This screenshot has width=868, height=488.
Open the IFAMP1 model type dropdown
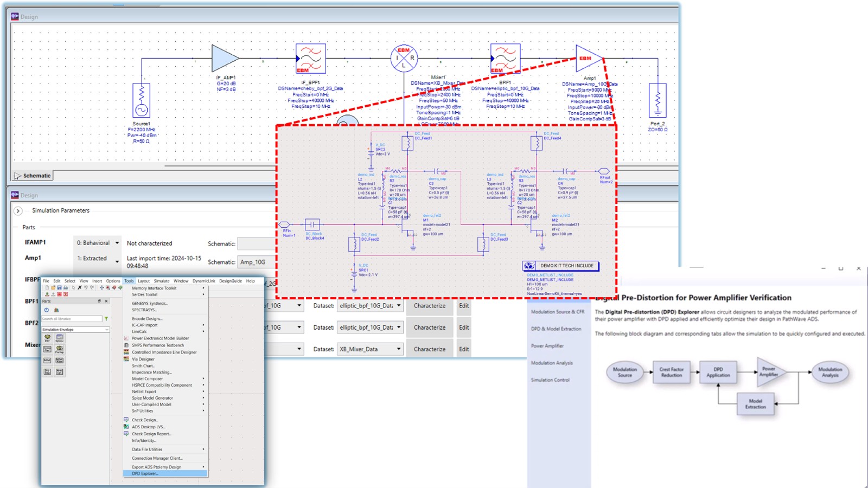pos(98,243)
